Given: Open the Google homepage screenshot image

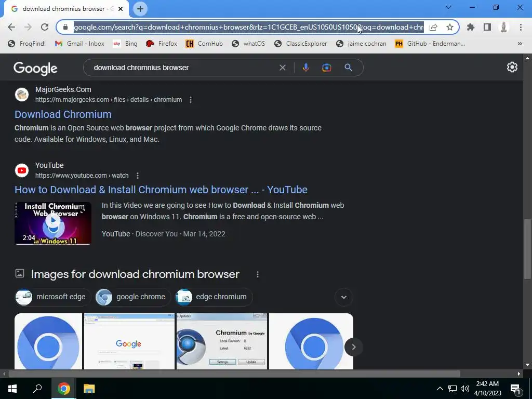Looking at the screenshot, I should [x=129, y=341].
